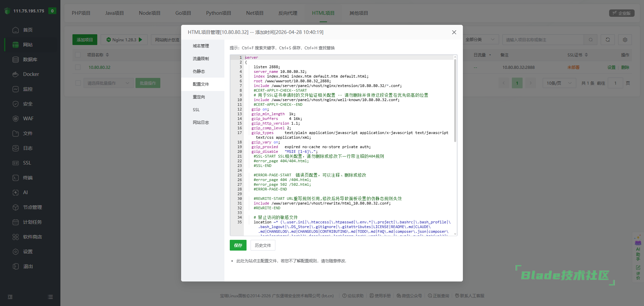Open the software store (软件商店) icon

(x=15, y=237)
